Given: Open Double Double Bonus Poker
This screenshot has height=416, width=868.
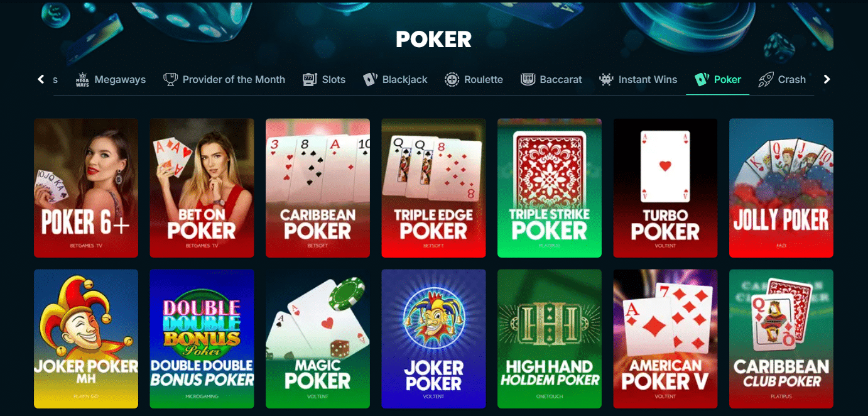Looking at the screenshot, I should [202, 339].
